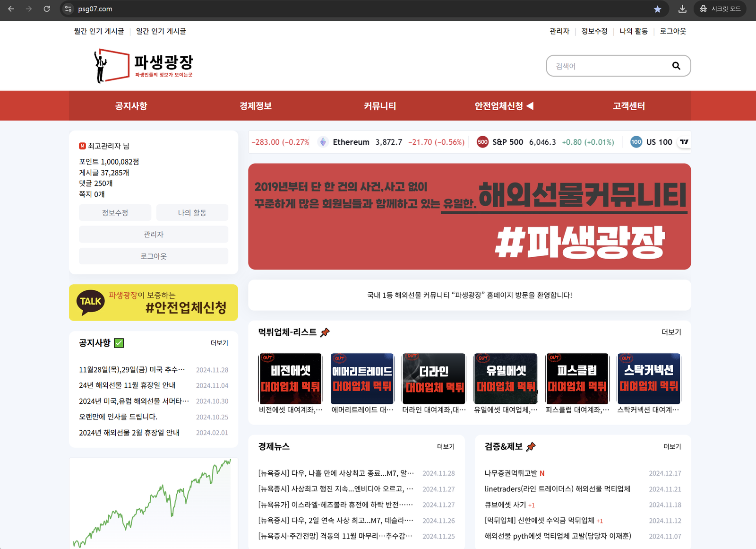Click the S&P 500 ticker icon
756x549 pixels.
482,142
